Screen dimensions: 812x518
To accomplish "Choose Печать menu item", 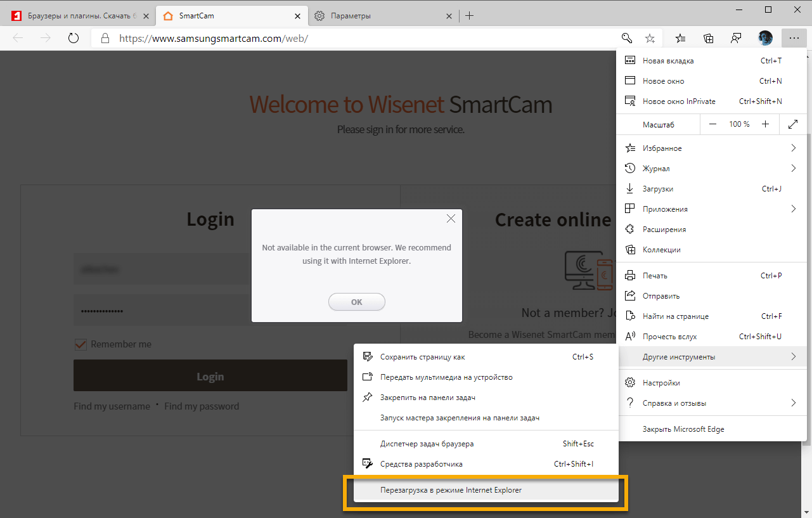I will (x=711, y=276).
